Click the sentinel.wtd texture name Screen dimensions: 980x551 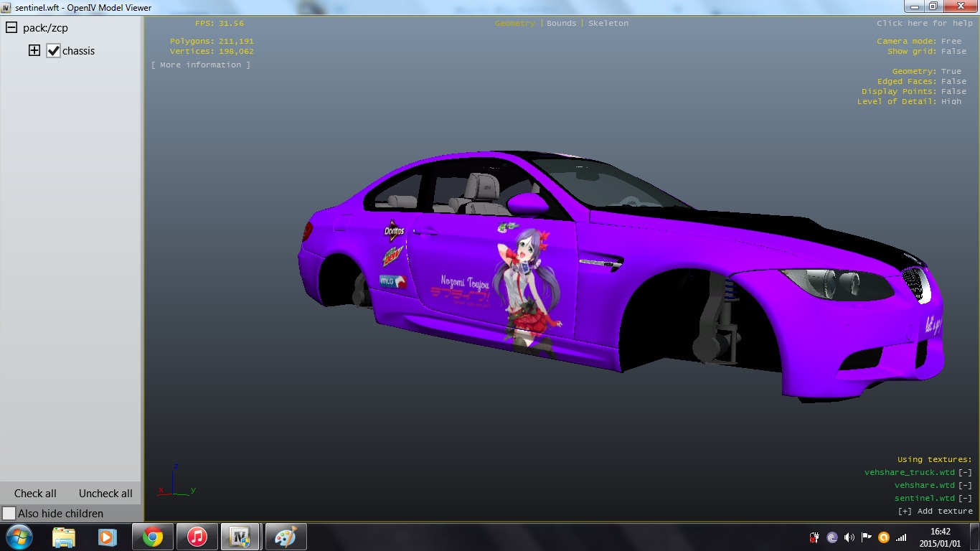click(925, 498)
